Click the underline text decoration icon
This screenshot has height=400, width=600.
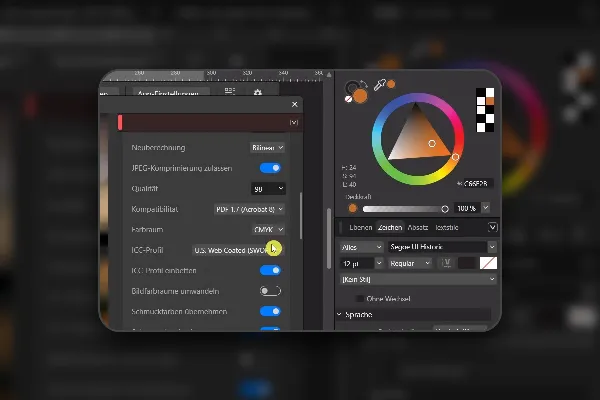point(447,263)
